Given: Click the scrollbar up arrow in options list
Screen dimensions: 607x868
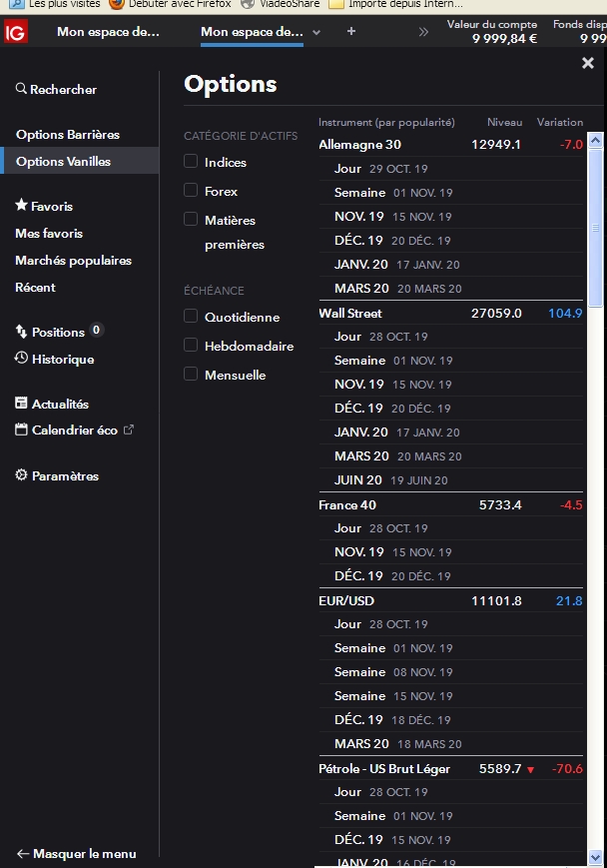Looking at the screenshot, I should coord(595,141).
